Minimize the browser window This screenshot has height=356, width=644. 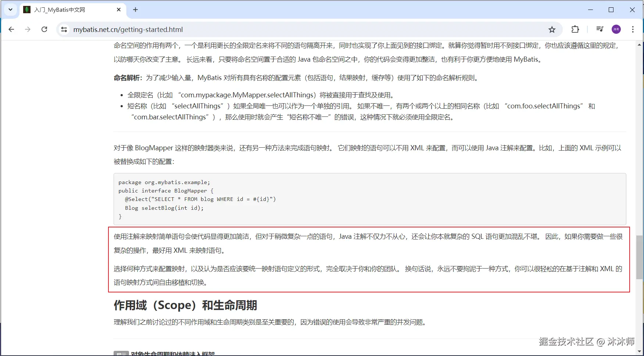(590, 10)
